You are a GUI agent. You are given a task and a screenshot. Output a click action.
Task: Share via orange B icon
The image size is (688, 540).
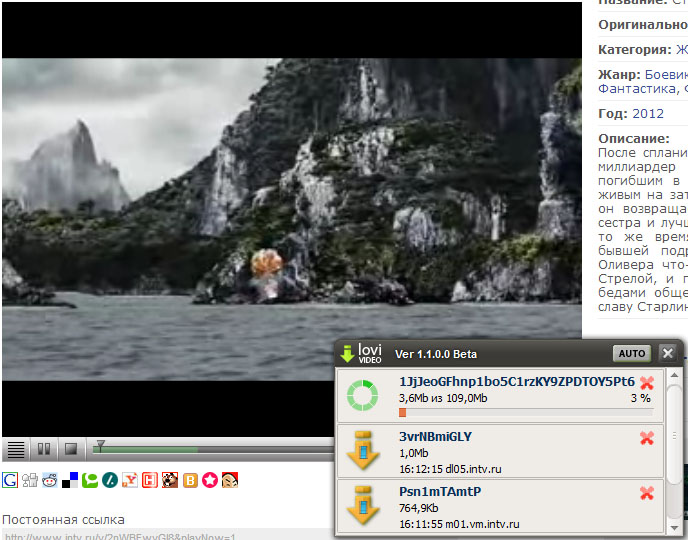pos(190,480)
